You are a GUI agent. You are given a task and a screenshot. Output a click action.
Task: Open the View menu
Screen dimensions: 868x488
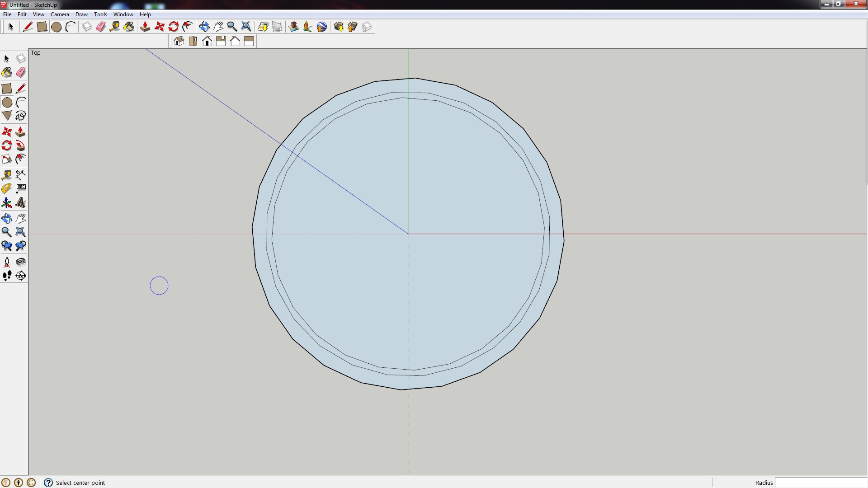coord(38,14)
